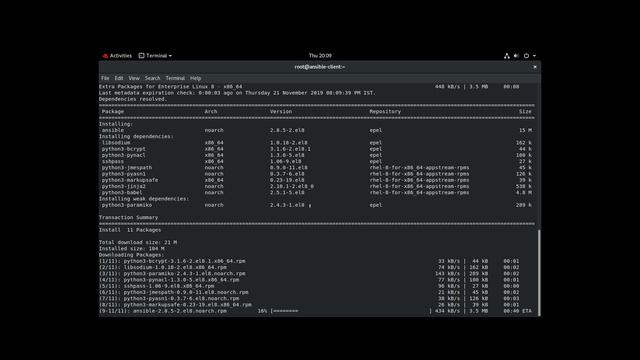This screenshot has height=360, width=640.
Task: Click the 'Transaction Summary' heading
Action: 128,218
